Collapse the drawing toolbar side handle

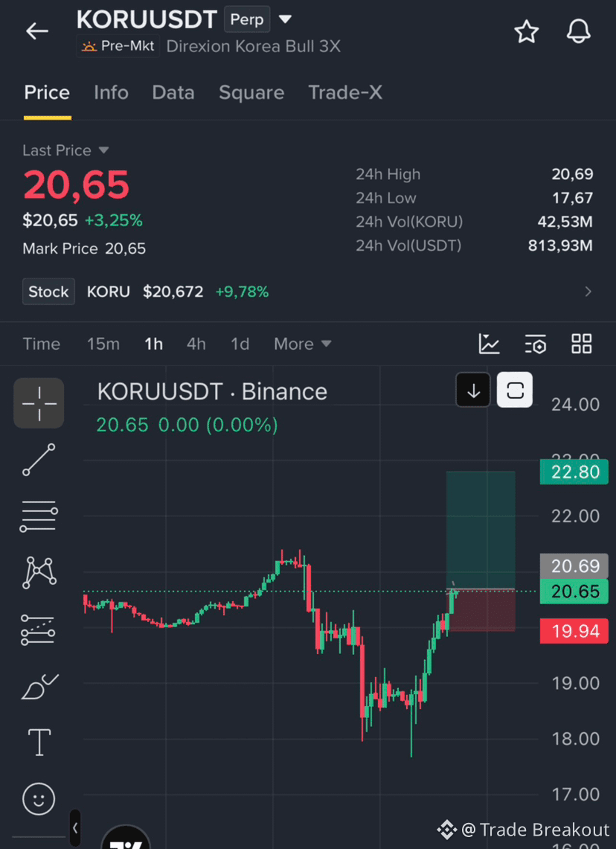[75, 828]
